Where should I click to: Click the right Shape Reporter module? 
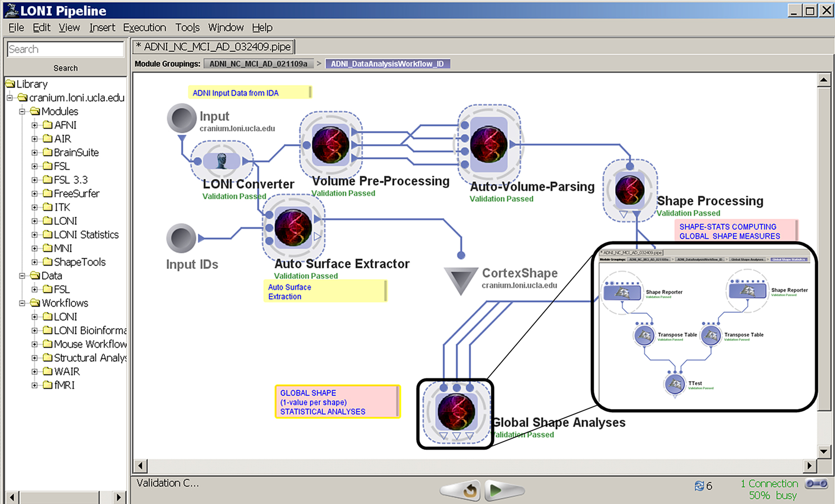[x=747, y=291]
